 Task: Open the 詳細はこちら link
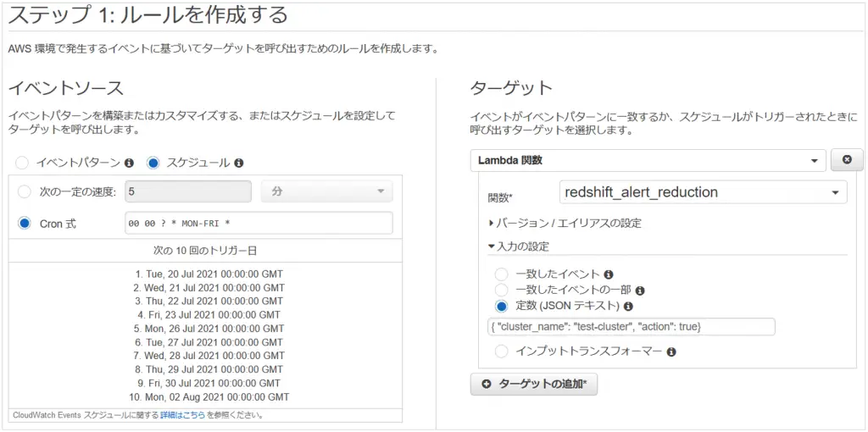point(183,415)
